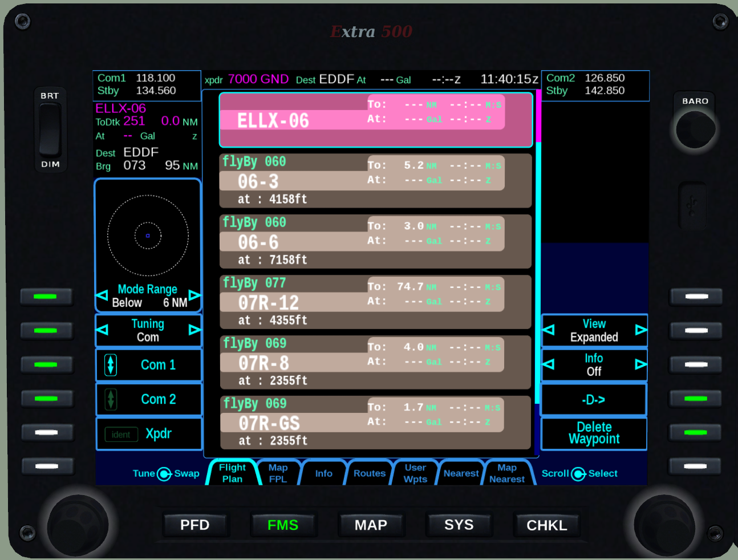This screenshot has width=738, height=560.
Task: Switch Info Off using right arrow
Action: click(x=640, y=364)
